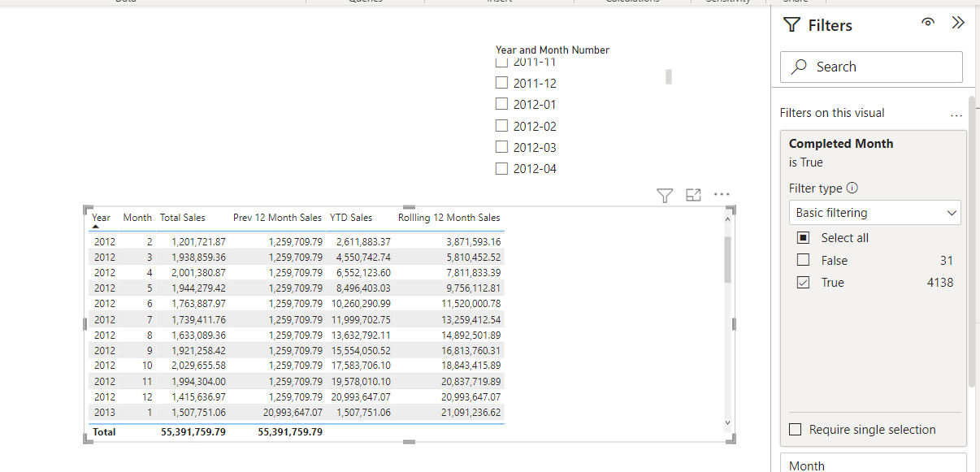The width and height of the screenshot is (980, 472).
Task: Check the 2012-01 slicer option
Action: pos(501,104)
